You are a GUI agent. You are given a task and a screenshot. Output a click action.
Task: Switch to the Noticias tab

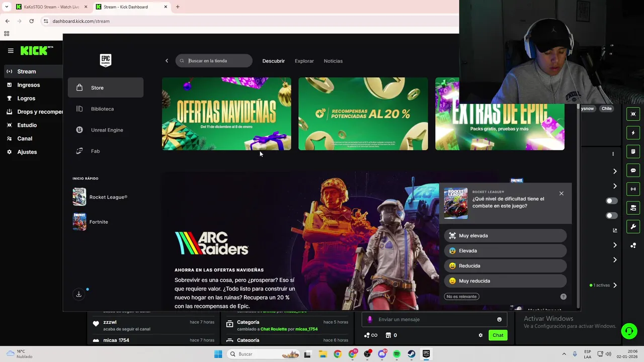point(333,61)
